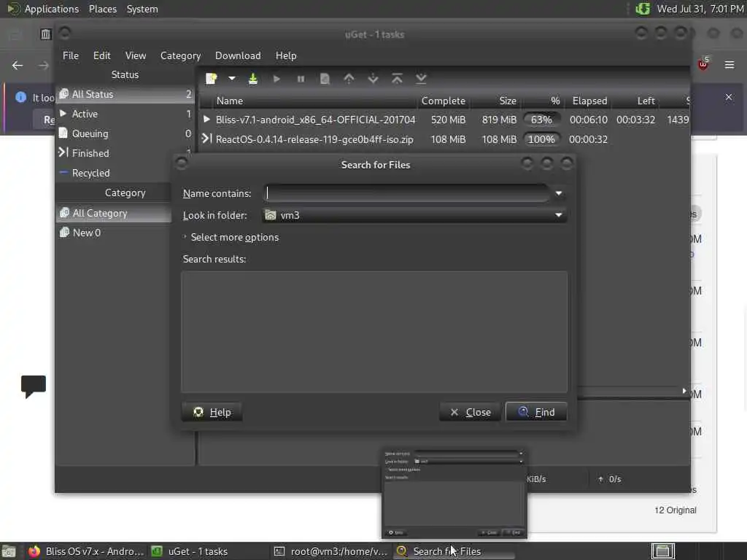Click the empty Search results list area
The width and height of the screenshot is (747, 560).
click(374, 332)
